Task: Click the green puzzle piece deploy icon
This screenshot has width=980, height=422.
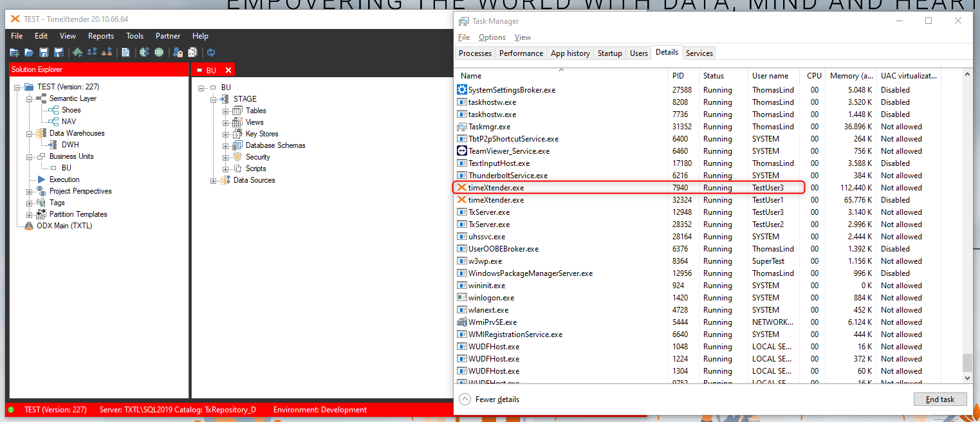Action: click(77, 53)
